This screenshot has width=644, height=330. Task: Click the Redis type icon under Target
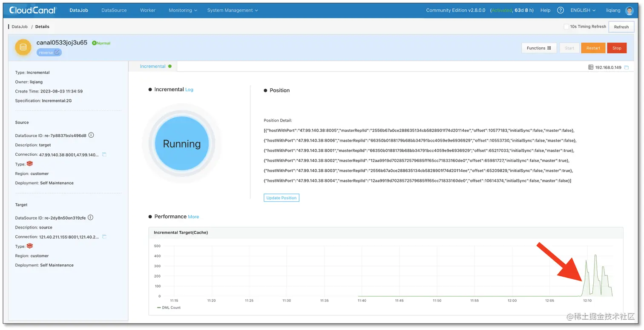[30, 246]
